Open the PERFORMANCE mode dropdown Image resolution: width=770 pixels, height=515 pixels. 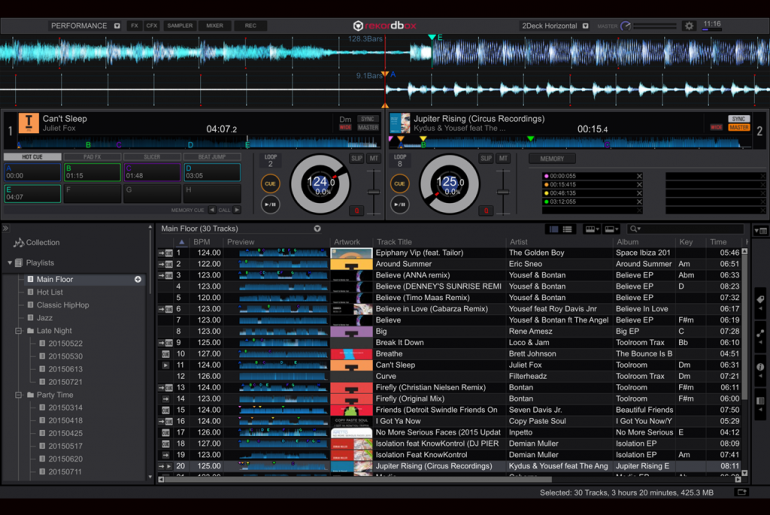point(117,26)
